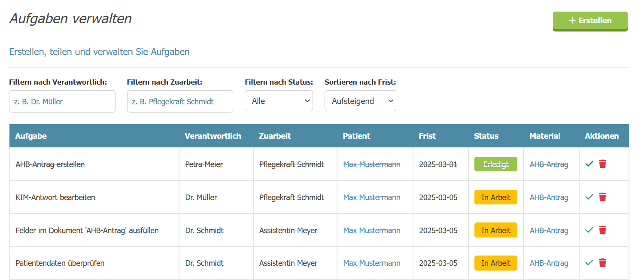Toggle the 'Erledigt' status badge

tap(495, 164)
